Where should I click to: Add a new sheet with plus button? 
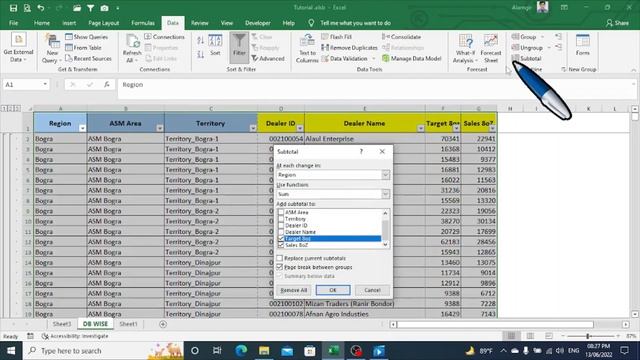(163, 324)
